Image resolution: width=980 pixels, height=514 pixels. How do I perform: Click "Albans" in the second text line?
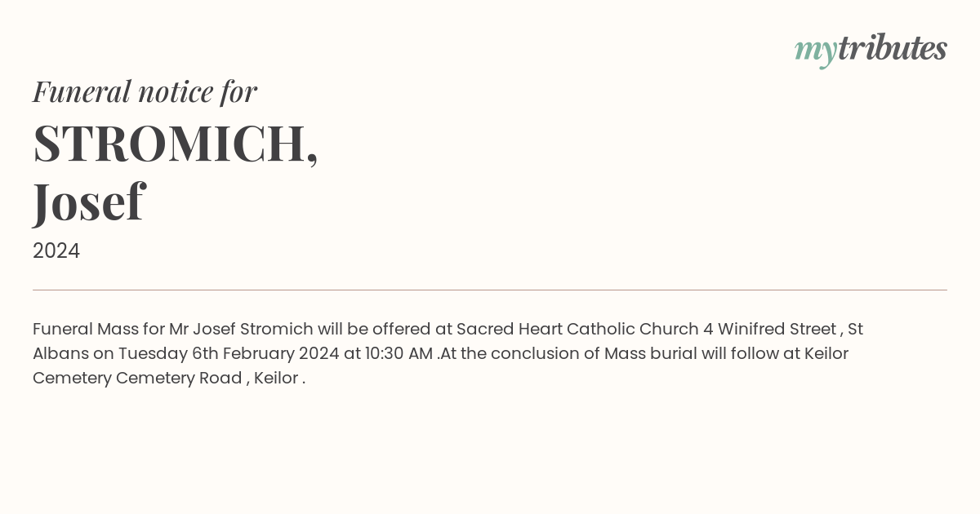click(60, 354)
